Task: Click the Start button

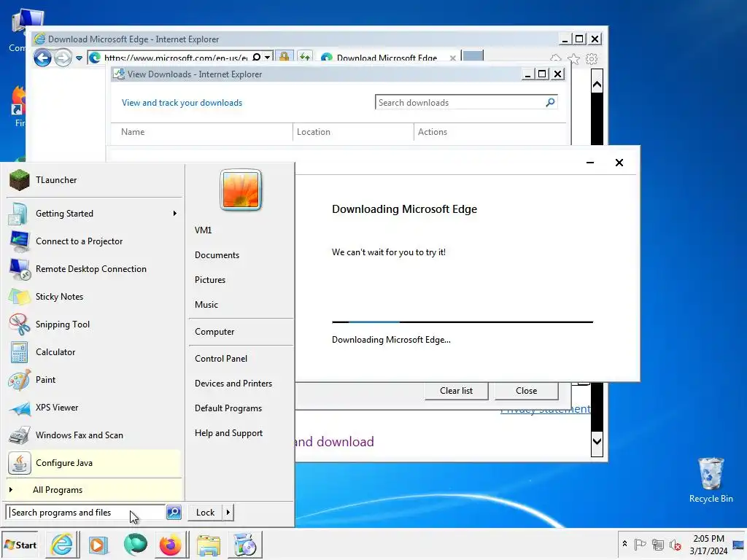Action: pyautogui.click(x=20, y=545)
